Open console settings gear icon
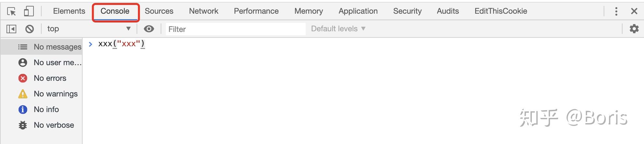 click(x=634, y=29)
